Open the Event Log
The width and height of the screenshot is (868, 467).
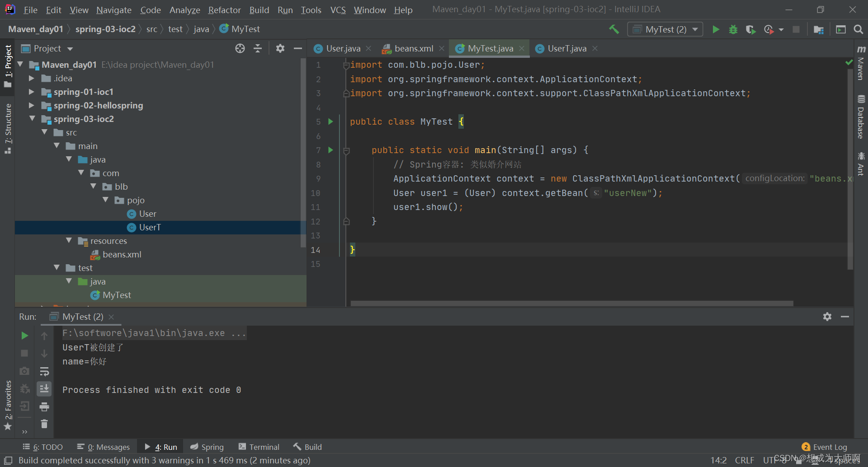click(x=825, y=447)
